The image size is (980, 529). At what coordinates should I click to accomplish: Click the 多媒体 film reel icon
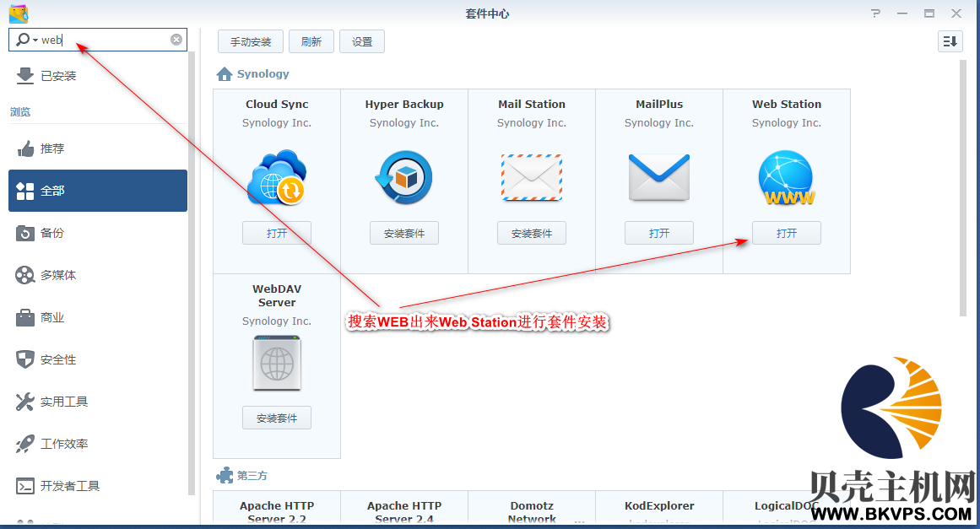(x=25, y=275)
